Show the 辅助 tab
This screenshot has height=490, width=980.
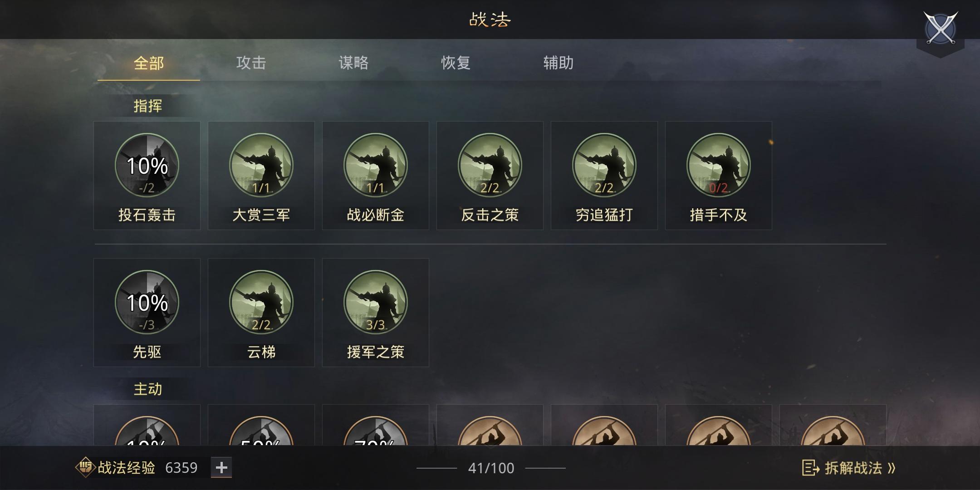[559, 63]
